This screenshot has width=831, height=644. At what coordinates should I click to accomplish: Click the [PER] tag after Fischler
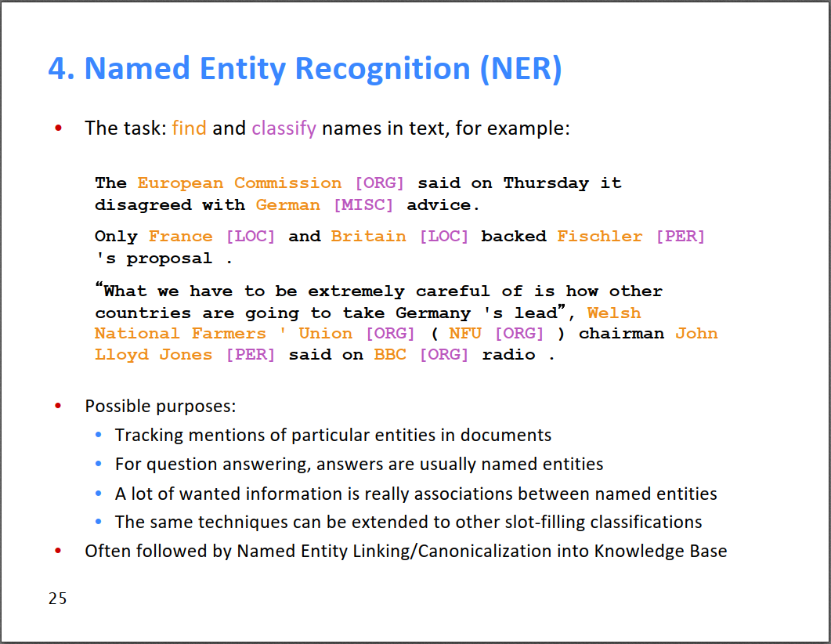click(680, 237)
